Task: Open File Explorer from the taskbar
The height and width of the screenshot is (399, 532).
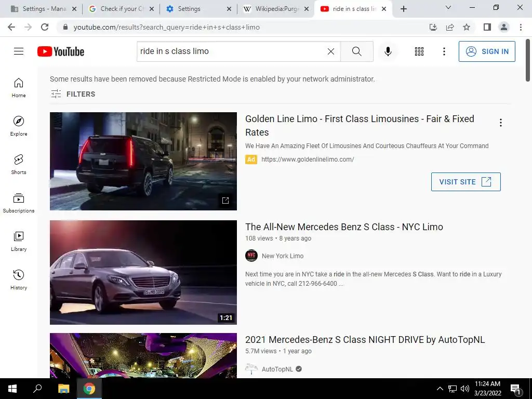Action: [x=63, y=389]
